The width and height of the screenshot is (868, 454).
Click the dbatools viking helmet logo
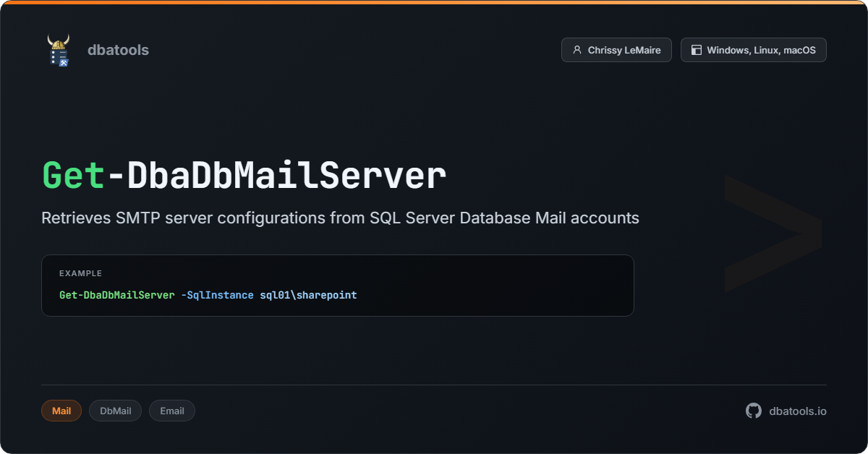59,50
